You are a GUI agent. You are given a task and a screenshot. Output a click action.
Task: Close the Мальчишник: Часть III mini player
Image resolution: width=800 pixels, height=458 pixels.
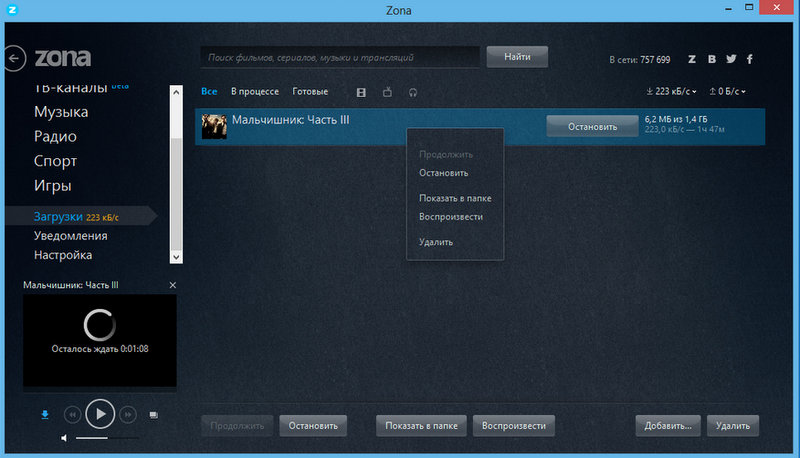172,285
